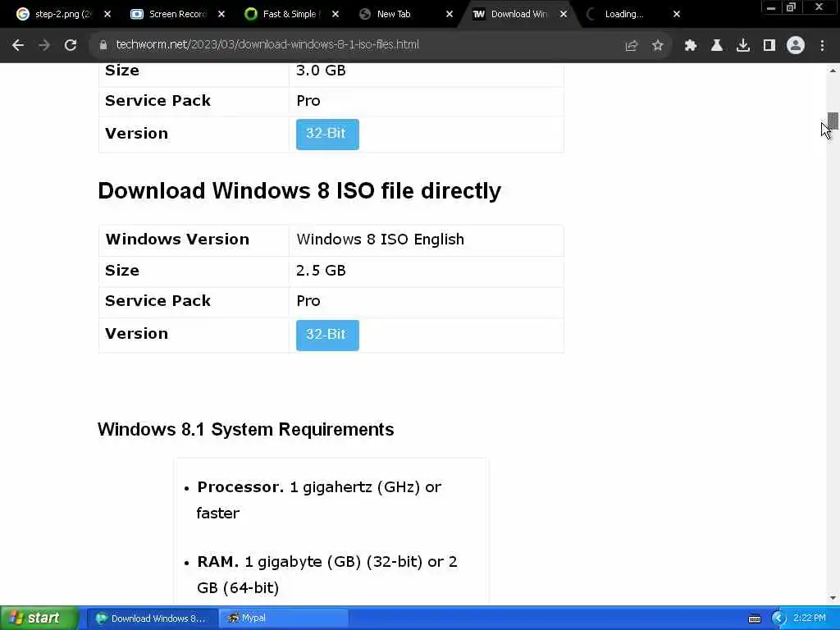Viewport: 840px width, 630px height.
Task: Select Download Windows 8 taskbar button
Action: (x=152, y=619)
